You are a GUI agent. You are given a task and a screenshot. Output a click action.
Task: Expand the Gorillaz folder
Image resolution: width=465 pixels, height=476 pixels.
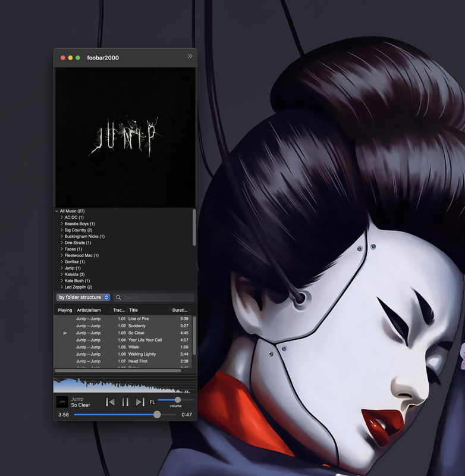click(x=62, y=262)
